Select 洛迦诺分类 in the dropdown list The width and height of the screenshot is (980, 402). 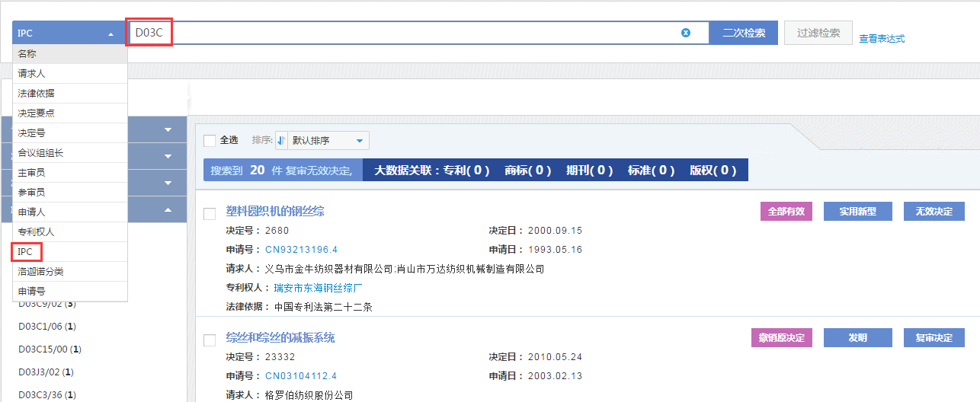click(41, 272)
